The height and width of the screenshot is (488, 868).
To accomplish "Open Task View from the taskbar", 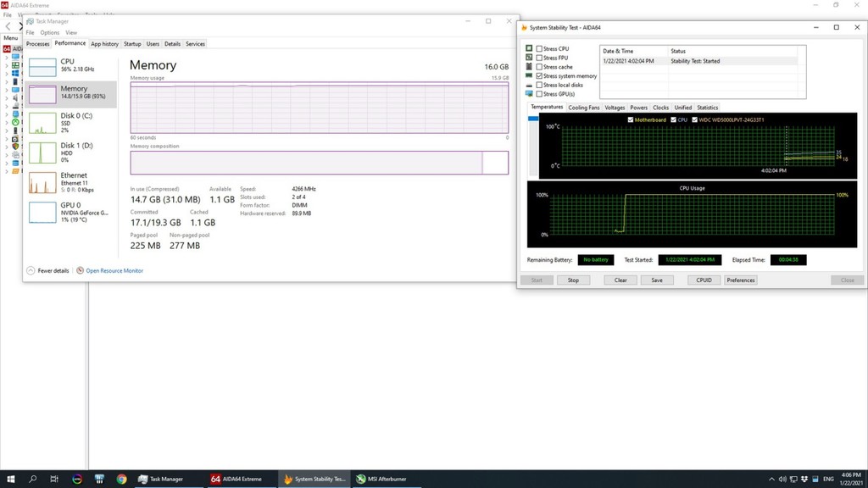I will [54, 480].
